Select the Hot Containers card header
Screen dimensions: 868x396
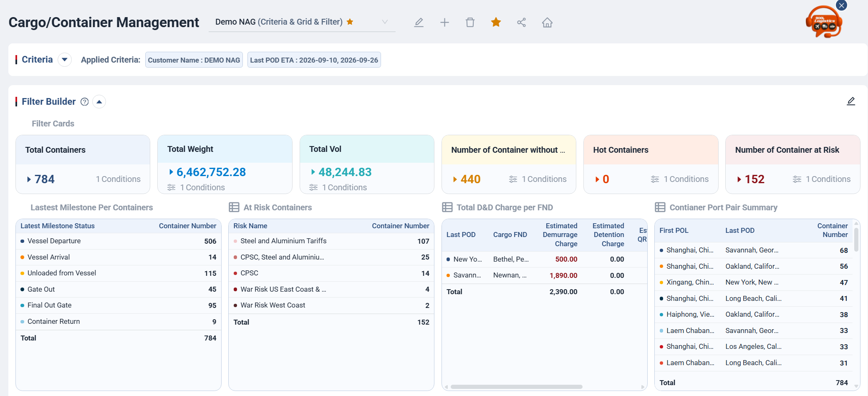tap(651, 150)
